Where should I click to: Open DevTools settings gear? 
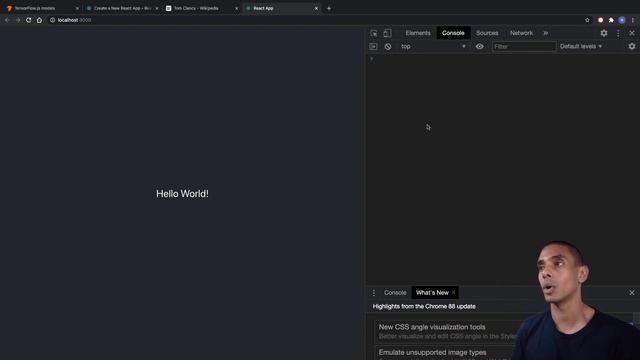pyautogui.click(x=604, y=33)
